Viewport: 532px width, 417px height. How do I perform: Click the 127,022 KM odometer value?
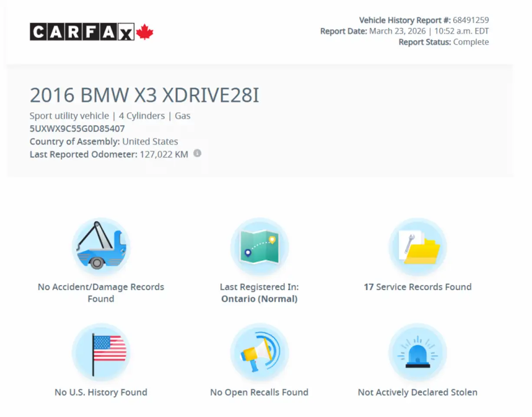164,154
